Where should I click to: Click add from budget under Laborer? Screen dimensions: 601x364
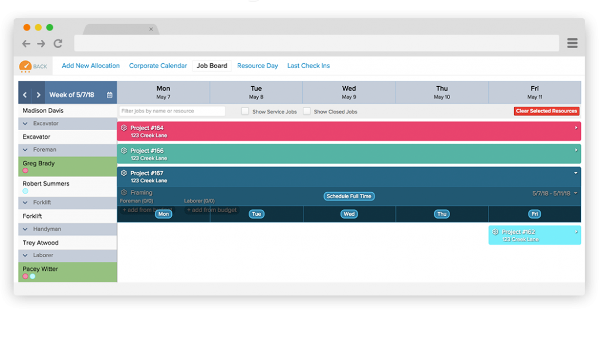[211, 210]
